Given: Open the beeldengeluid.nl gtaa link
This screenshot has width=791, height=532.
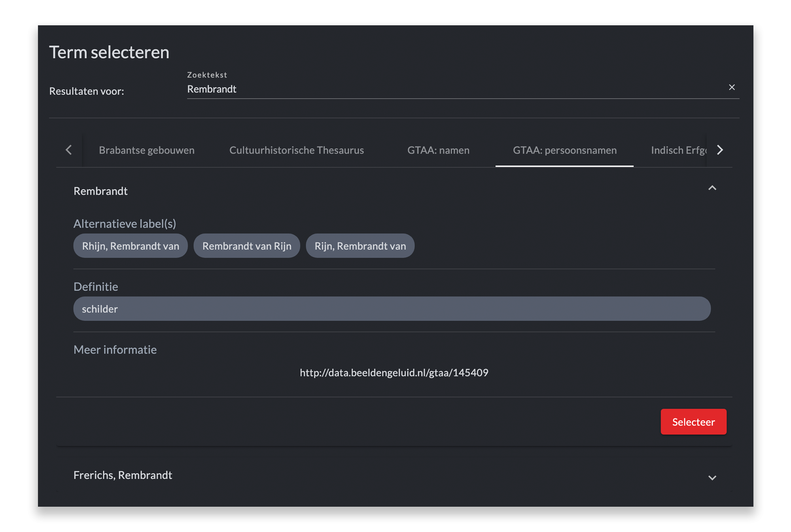Looking at the screenshot, I should pyautogui.click(x=394, y=373).
